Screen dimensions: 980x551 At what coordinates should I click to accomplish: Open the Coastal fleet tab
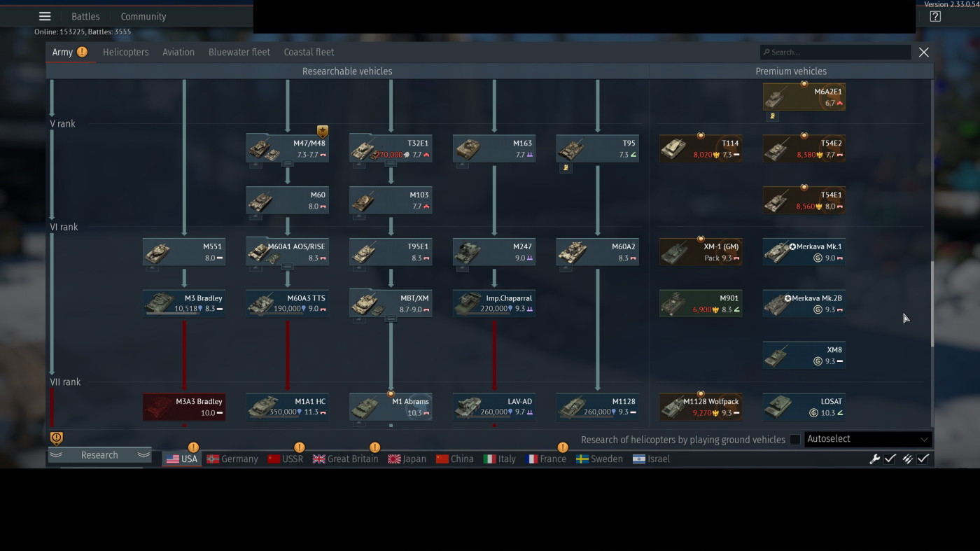(x=309, y=52)
